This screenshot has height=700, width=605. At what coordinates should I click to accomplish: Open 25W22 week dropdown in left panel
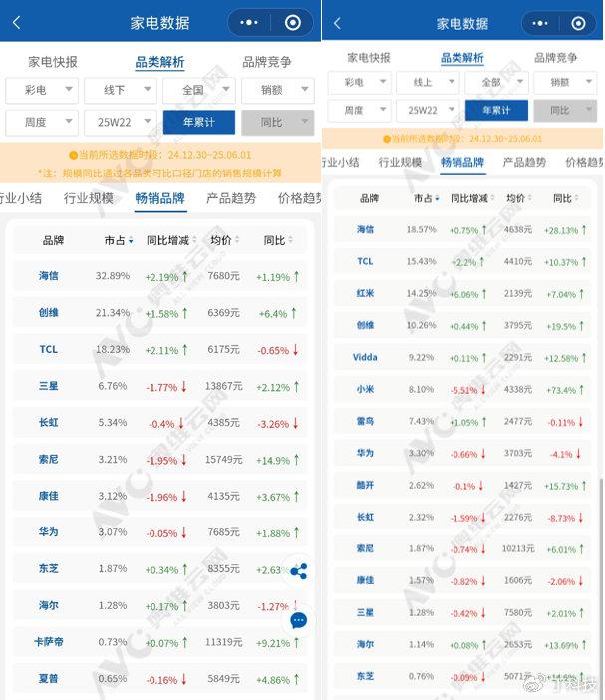pos(121,123)
